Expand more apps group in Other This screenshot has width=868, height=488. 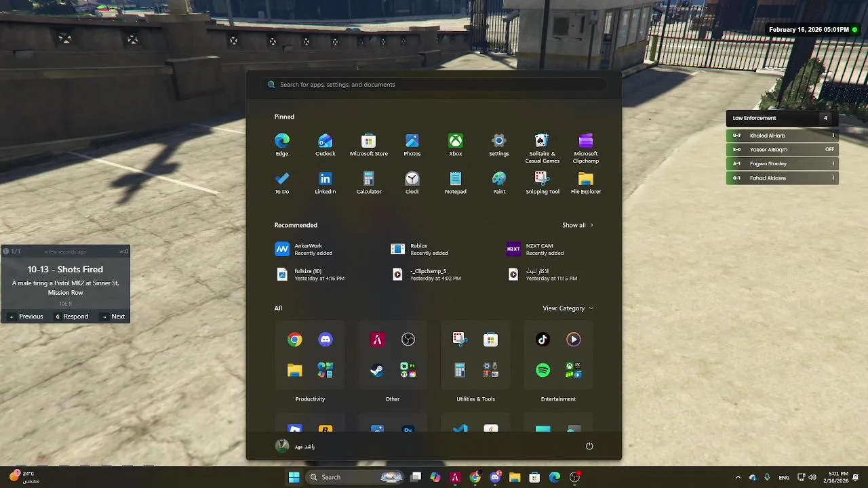click(408, 370)
